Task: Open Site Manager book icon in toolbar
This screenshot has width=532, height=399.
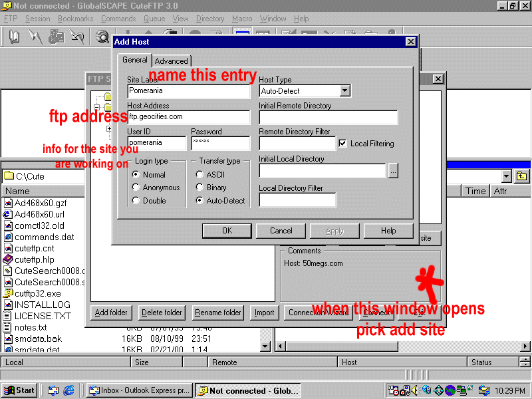Action: tap(14, 37)
